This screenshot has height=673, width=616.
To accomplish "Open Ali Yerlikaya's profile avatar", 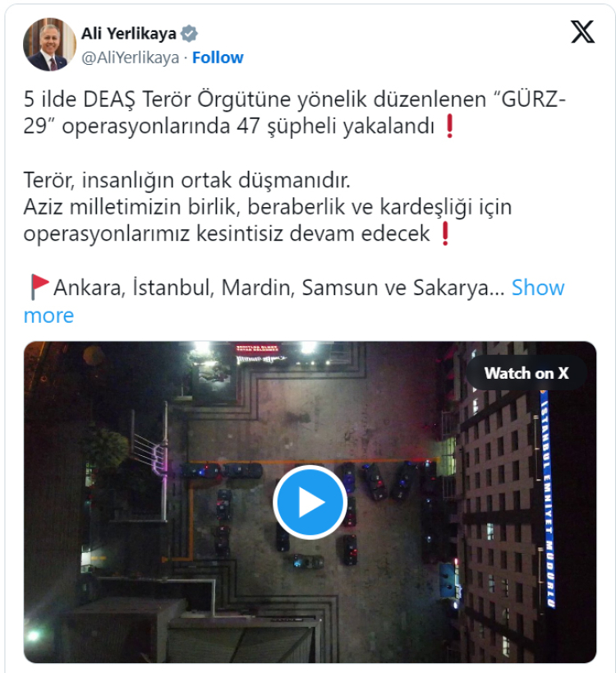I will [x=49, y=44].
